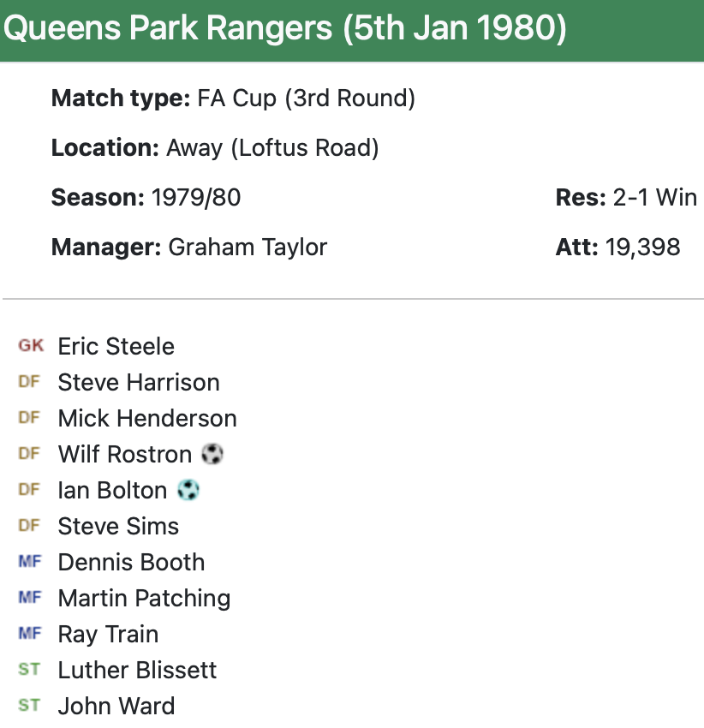The image size is (704, 728).
Task: Open Luther Blissett's player page
Action: point(137,670)
